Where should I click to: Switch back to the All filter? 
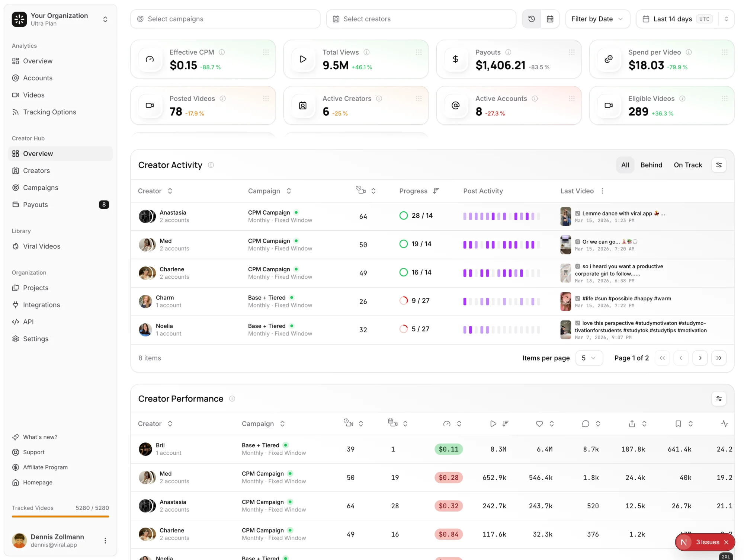[625, 165]
